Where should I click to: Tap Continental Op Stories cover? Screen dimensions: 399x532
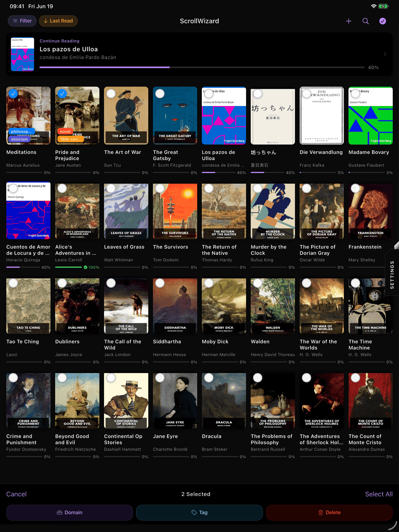click(126, 401)
